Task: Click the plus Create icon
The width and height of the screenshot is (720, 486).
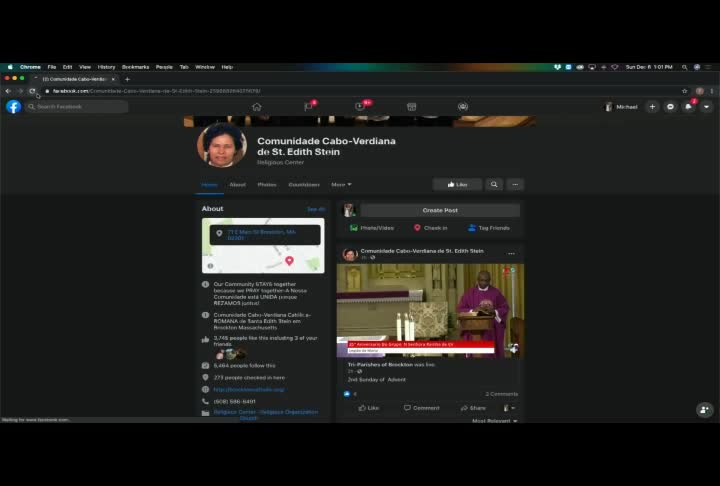Action: click(x=652, y=107)
